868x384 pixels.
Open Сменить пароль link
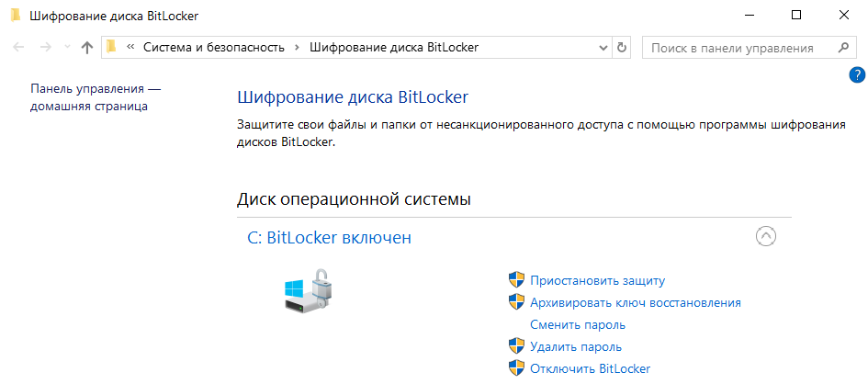[x=578, y=325]
